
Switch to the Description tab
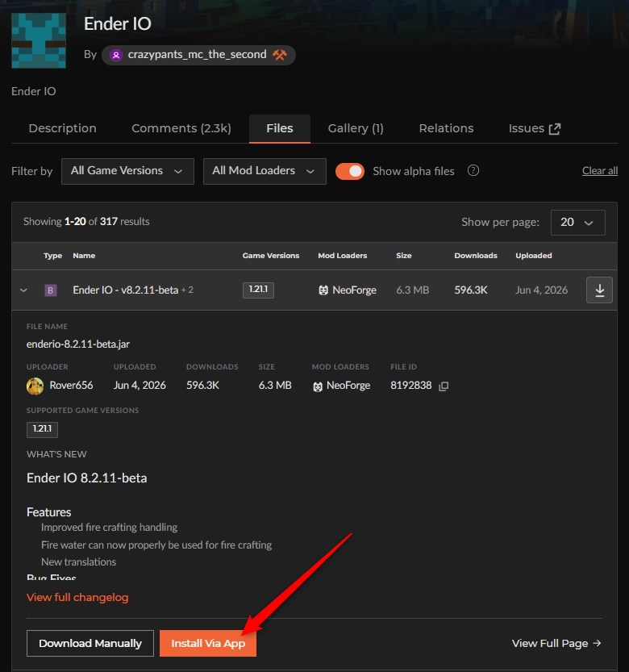[63, 128]
